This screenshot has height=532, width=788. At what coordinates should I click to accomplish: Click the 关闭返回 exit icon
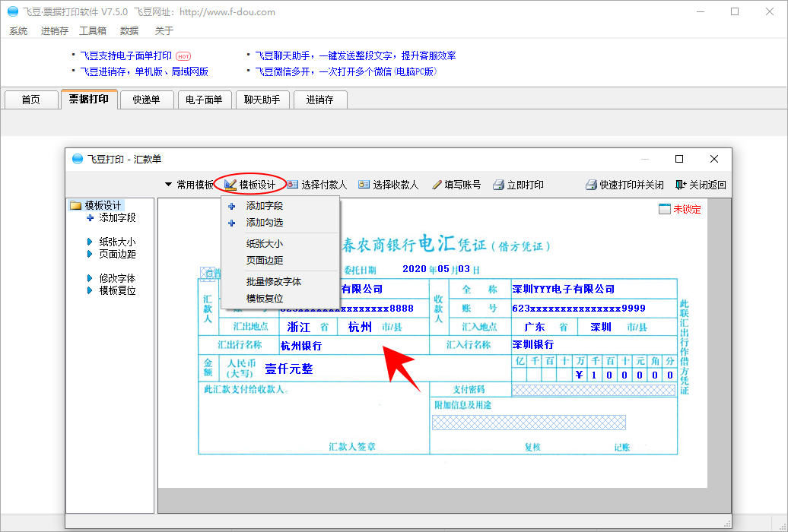point(681,185)
